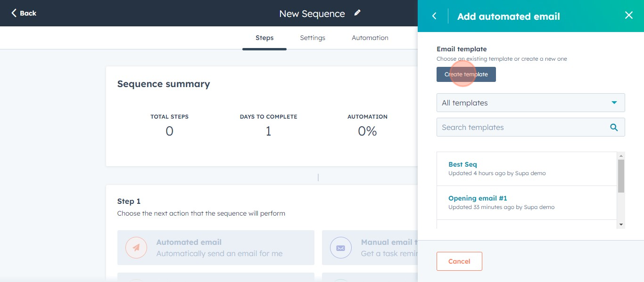
Task: Click the Email template label
Action: click(462, 49)
